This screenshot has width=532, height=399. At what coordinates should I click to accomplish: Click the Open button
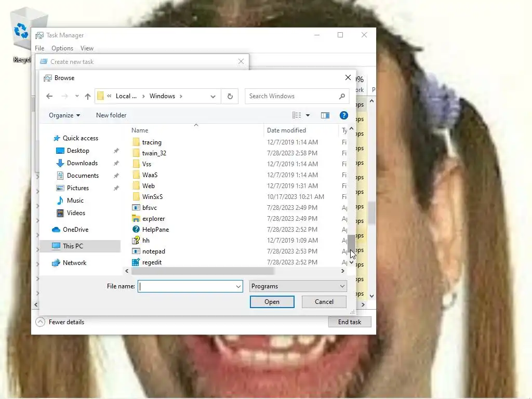coord(272,302)
